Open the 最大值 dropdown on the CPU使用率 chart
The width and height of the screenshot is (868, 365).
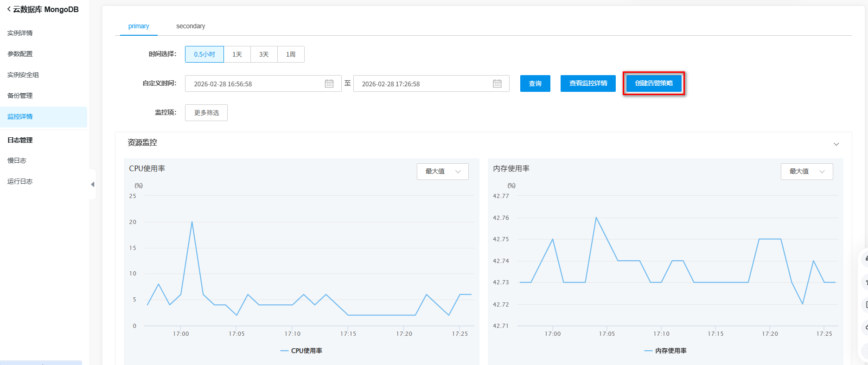tap(442, 172)
